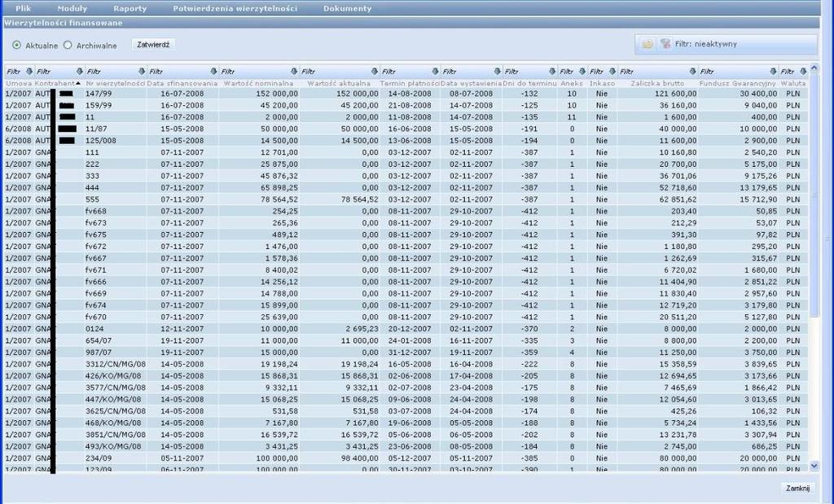Image resolution: width=834 pixels, height=504 pixels.
Task: Sort by Wartość nominalna column header
Action: 258,84
